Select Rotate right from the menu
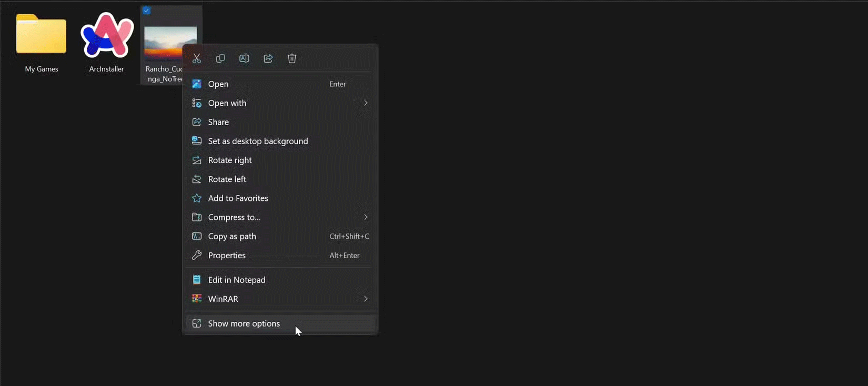 click(230, 160)
